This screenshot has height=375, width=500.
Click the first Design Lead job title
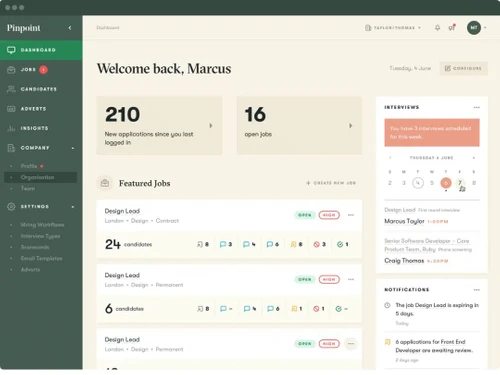pyautogui.click(x=122, y=211)
